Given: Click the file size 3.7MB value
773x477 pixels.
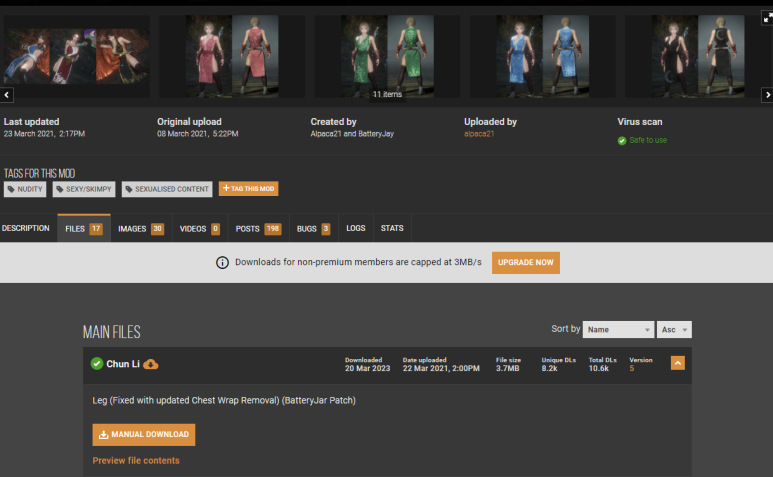Looking at the screenshot, I should 507,369.
